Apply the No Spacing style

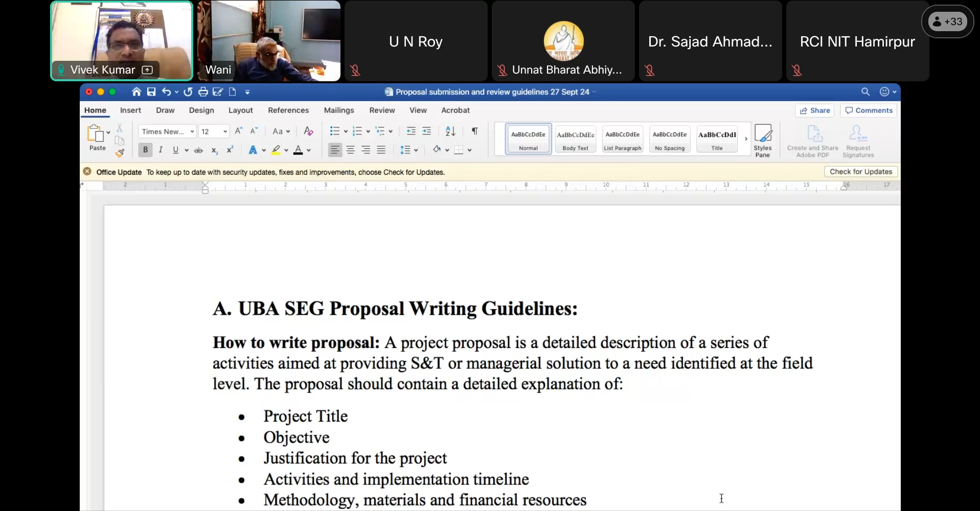point(670,139)
